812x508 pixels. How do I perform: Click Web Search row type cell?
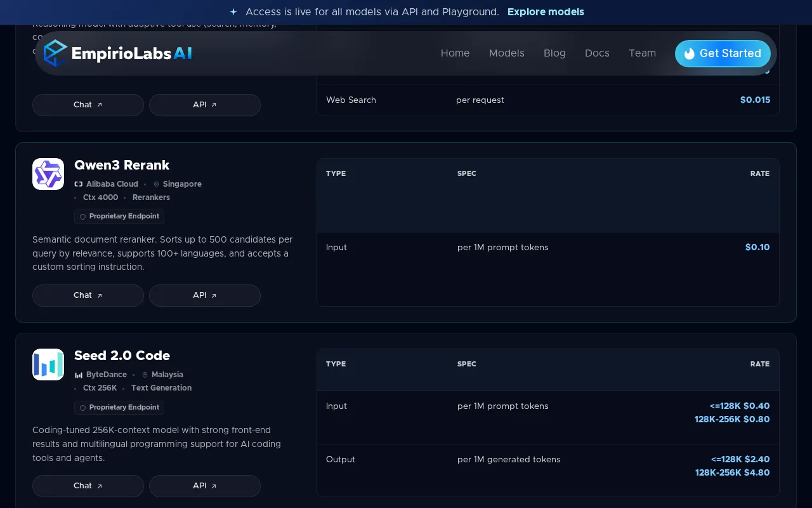pos(351,100)
